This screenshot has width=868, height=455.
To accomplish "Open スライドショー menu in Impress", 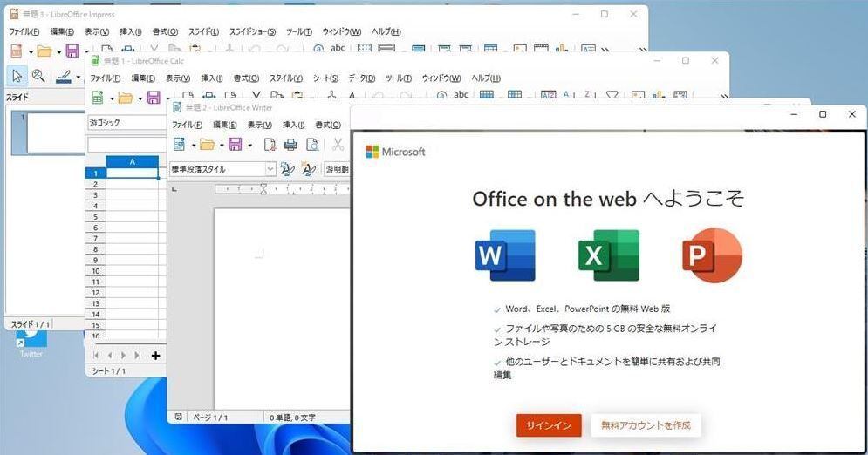I will coord(252,31).
